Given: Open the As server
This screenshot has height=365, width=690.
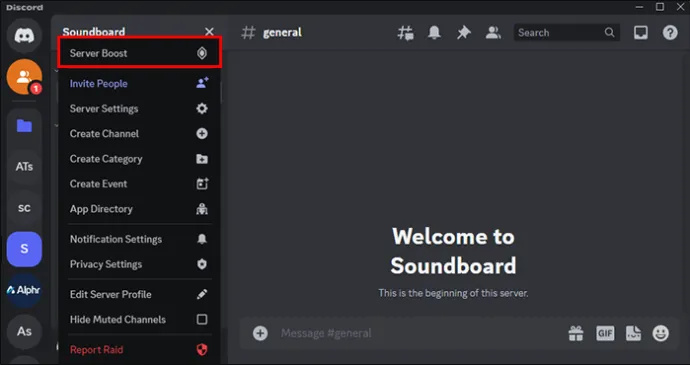Looking at the screenshot, I should [x=24, y=331].
